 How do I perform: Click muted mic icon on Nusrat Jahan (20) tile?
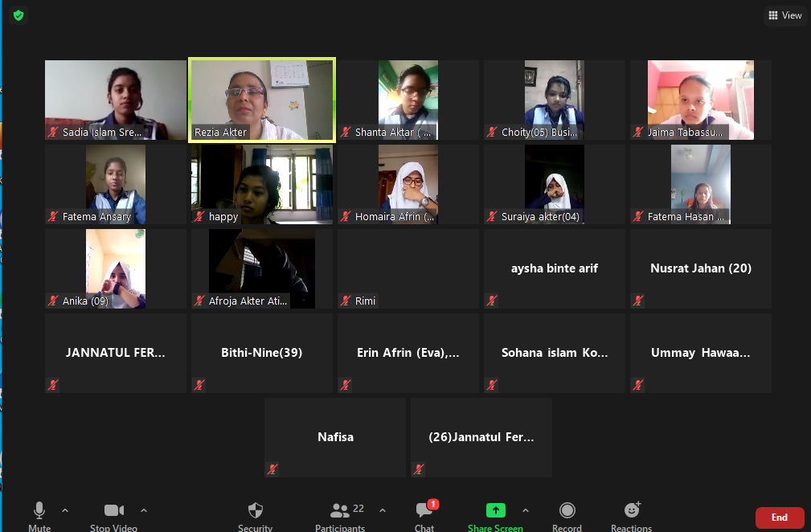coord(638,301)
